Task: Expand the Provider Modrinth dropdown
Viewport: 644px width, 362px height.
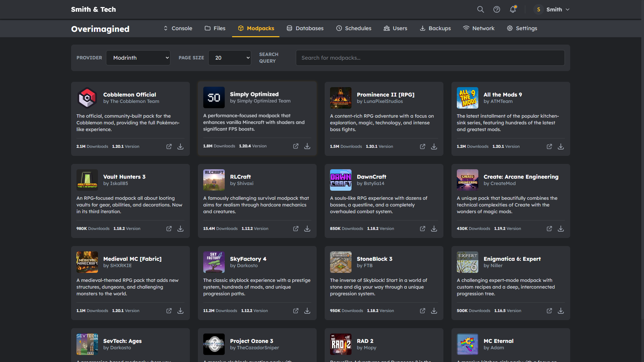Action: point(138,58)
